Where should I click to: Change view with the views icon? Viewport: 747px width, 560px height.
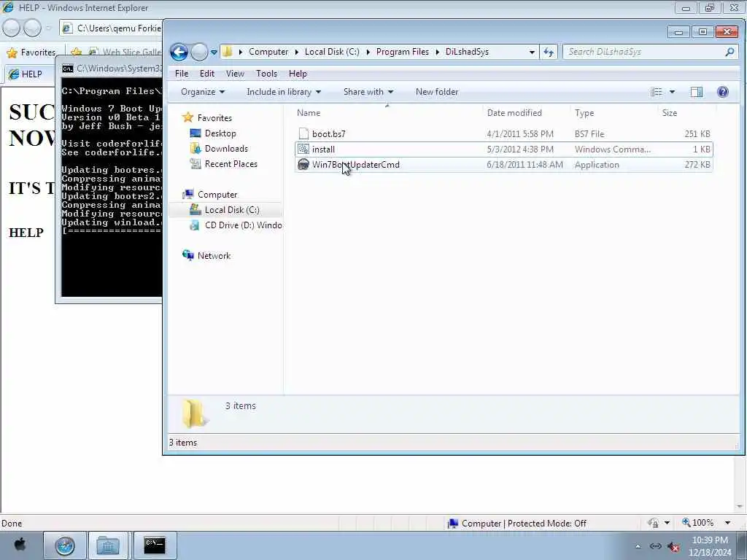pyautogui.click(x=656, y=92)
